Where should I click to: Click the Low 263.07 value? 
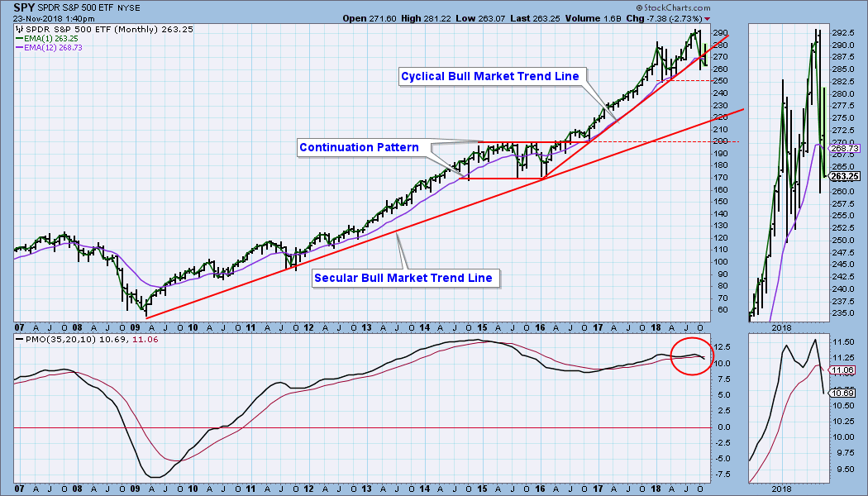481,18
